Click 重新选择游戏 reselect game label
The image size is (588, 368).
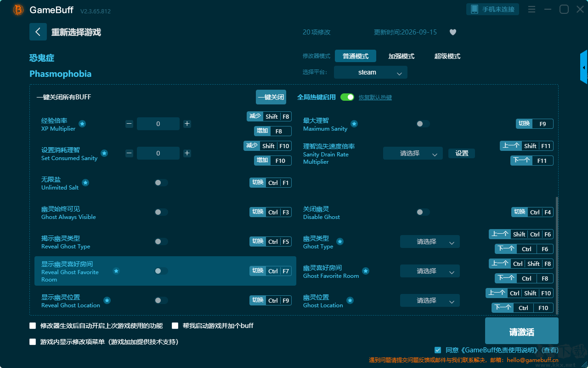pyautogui.click(x=76, y=32)
